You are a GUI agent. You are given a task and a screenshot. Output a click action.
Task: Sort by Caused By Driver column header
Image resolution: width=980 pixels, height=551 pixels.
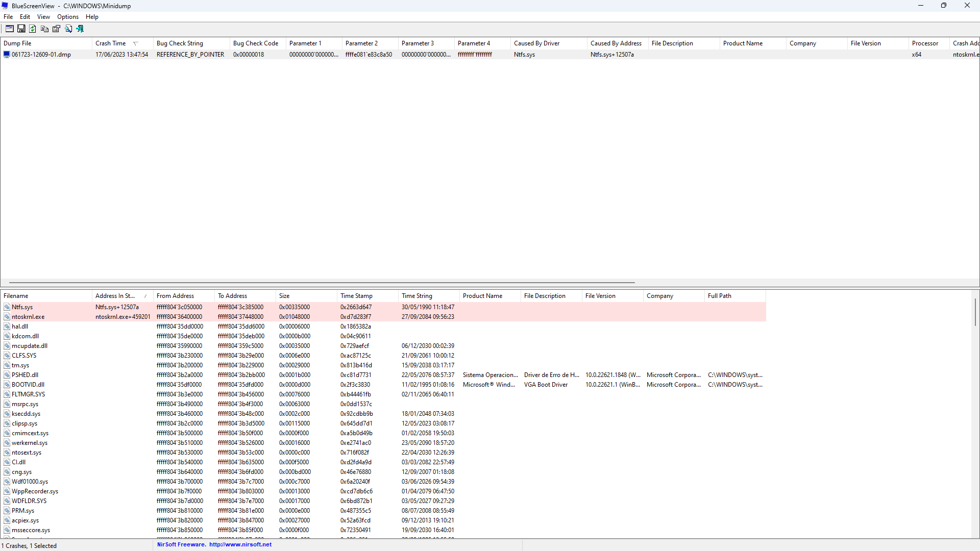549,43
